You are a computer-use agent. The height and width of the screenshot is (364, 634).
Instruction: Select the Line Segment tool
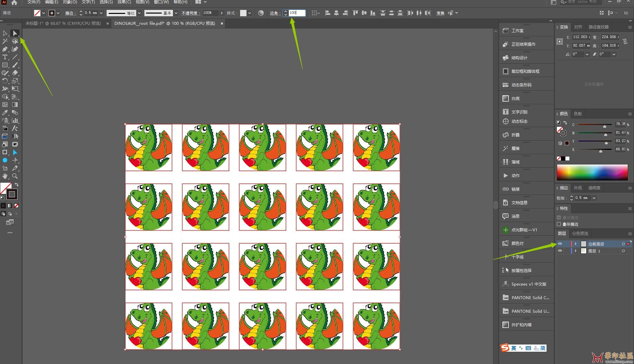click(x=15, y=57)
